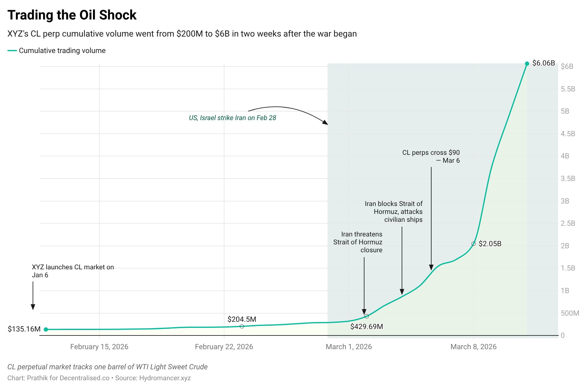Image resolution: width=588 pixels, height=390 pixels.
Task: Click the 'February 22, 2026' x-axis label
Action: (224, 347)
